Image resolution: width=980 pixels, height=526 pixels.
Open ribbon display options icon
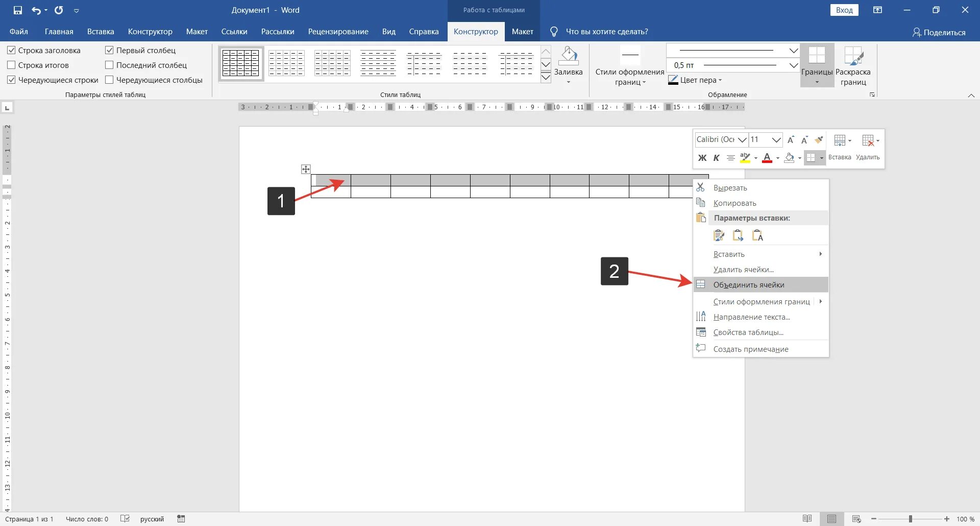pos(877,10)
